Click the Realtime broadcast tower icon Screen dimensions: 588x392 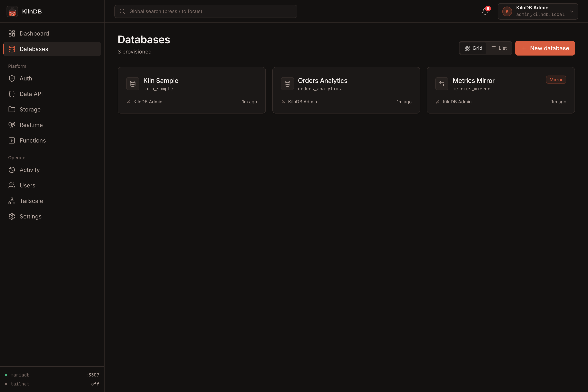pos(12,125)
